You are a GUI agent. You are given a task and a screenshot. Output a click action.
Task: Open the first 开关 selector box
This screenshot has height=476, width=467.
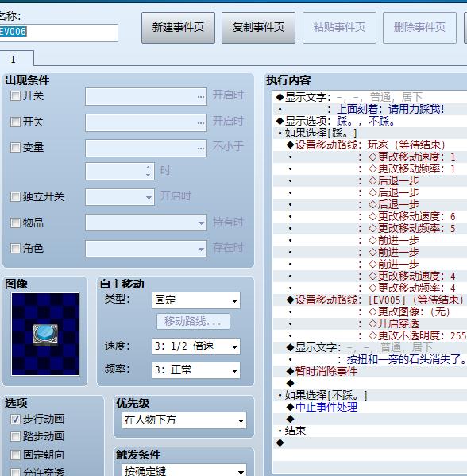[146, 96]
